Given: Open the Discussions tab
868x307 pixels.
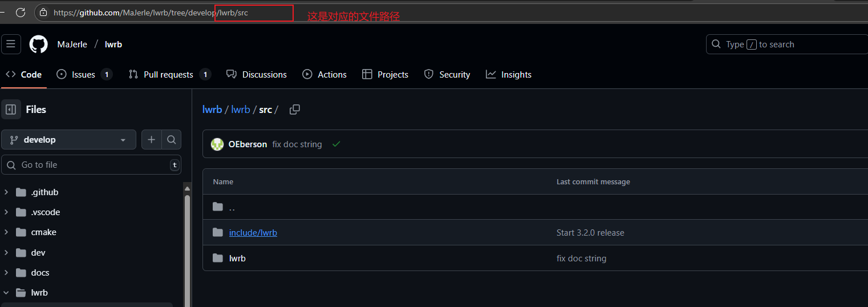Looking at the screenshot, I should click(257, 74).
